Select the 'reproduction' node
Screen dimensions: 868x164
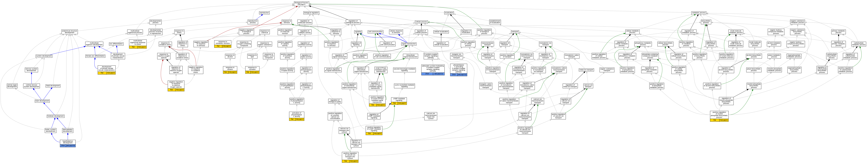click(264, 13)
